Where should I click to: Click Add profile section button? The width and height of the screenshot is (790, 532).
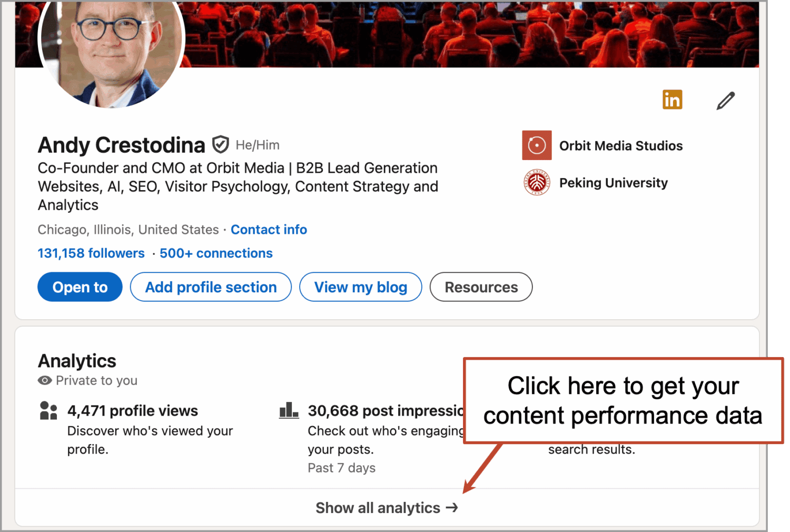click(x=211, y=287)
